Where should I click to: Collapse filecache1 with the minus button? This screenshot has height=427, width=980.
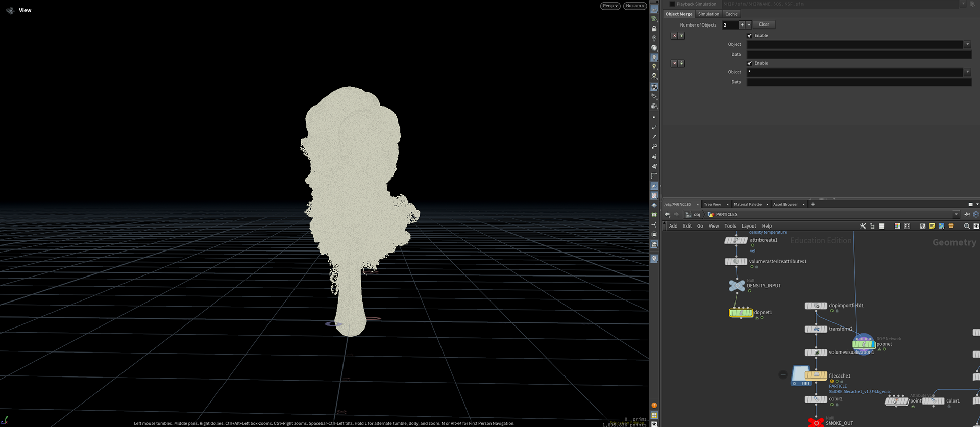point(783,375)
